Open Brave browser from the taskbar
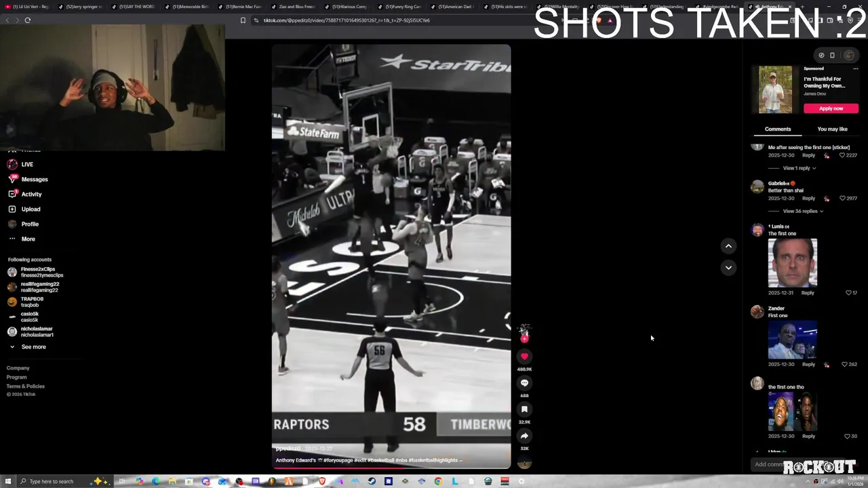 point(322,481)
